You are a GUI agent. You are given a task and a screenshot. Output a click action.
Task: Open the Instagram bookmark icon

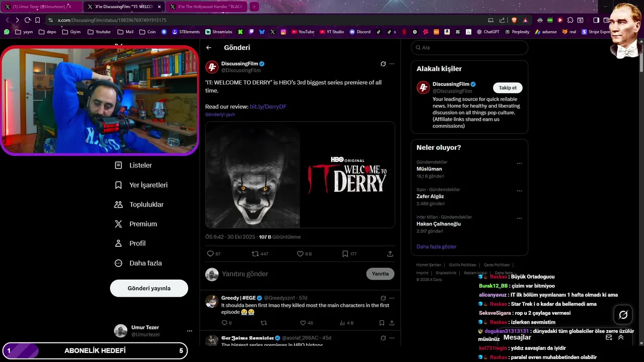click(x=283, y=32)
